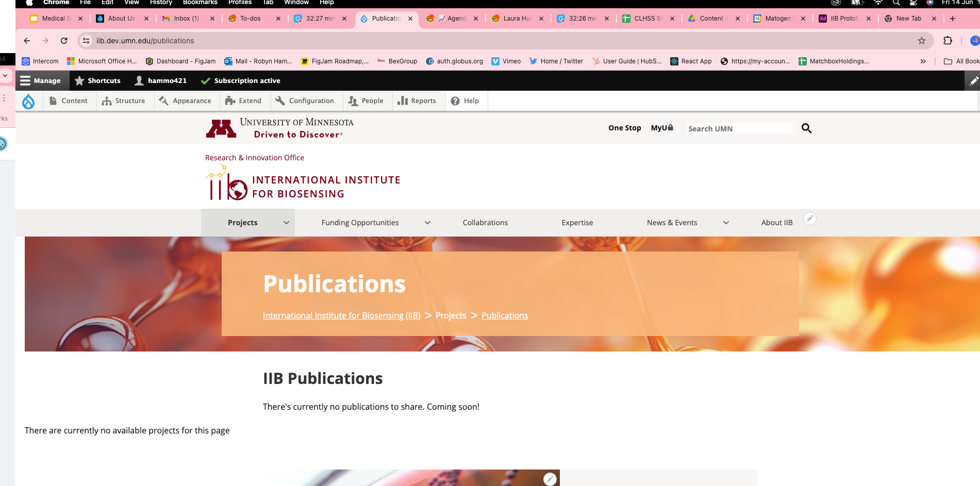Viewport: 980px width, 486px height.
Task: Expand the News & Events dropdown arrow
Action: click(726, 223)
